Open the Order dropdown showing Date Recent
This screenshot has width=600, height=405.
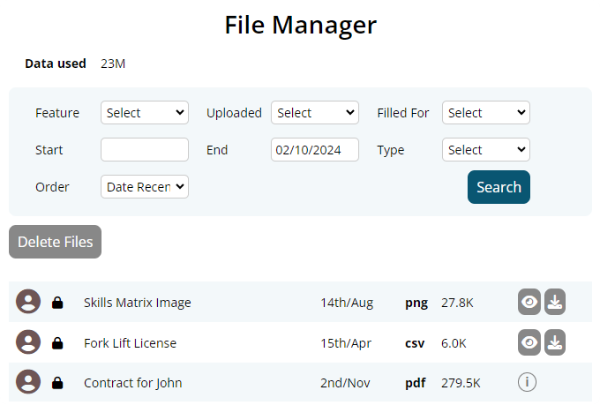pos(145,187)
